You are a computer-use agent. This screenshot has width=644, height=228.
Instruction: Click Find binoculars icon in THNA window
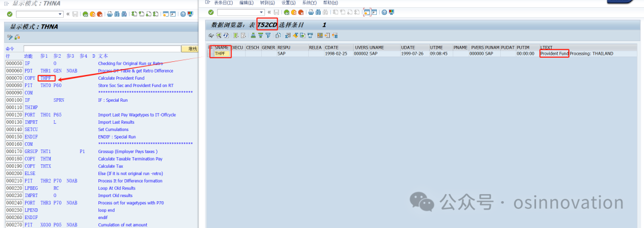pyautogui.click(x=117, y=14)
